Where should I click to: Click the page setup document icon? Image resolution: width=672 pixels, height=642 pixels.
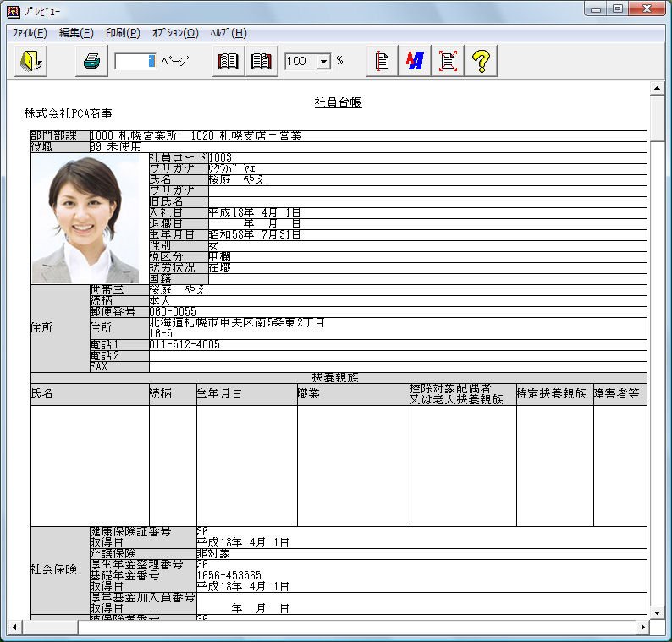click(x=382, y=61)
